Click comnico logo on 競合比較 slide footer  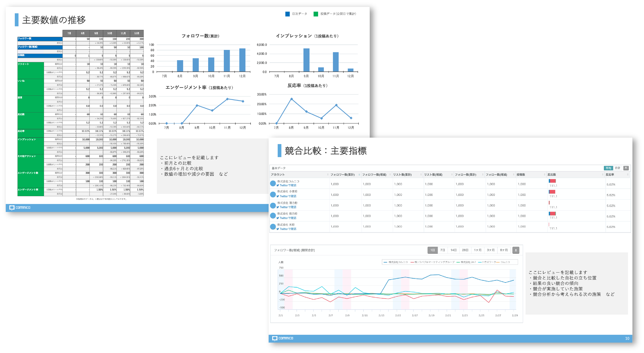(282, 338)
